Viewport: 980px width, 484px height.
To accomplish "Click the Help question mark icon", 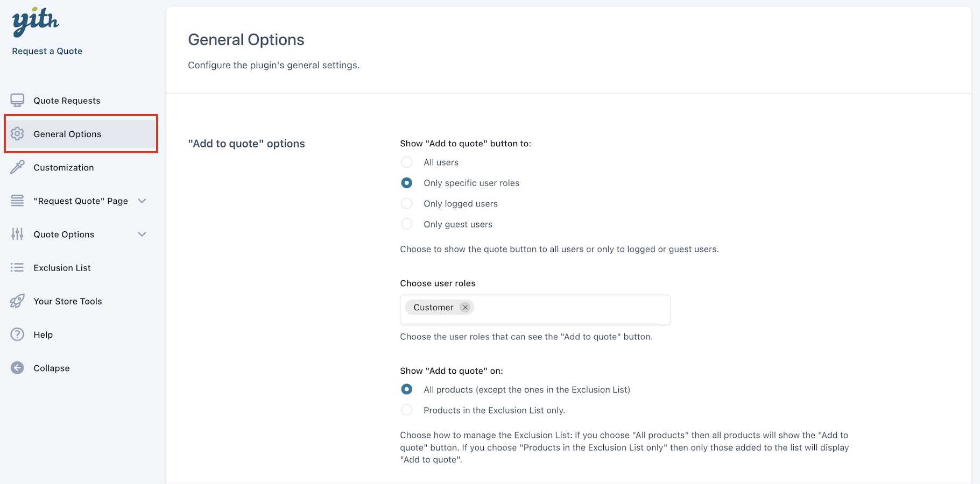I will pyautogui.click(x=17, y=334).
